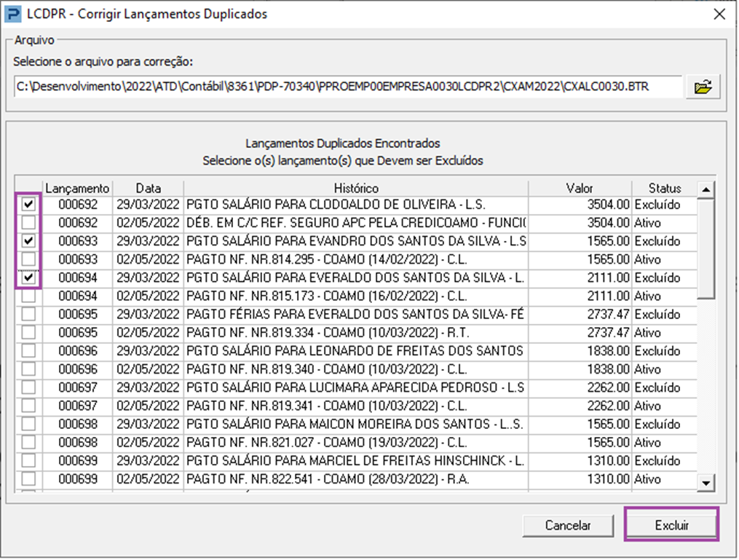Viewport: 739px width, 560px height.
Task: Select PAGTO NF. NR.821.027 - COAMO entry
Action: pos(356,442)
